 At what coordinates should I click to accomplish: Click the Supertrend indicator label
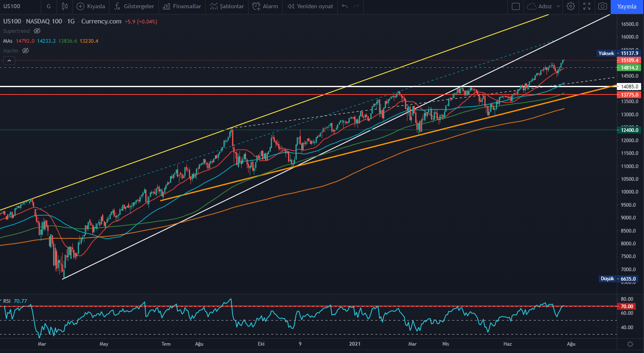point(16,31)
